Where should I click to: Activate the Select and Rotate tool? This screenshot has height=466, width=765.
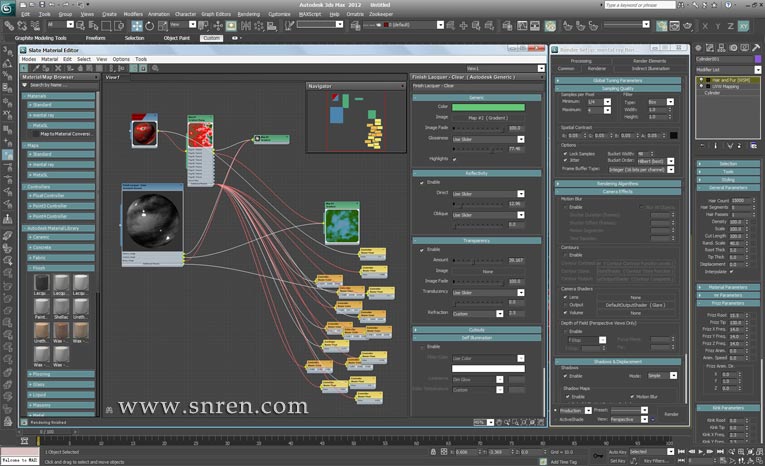150,25
